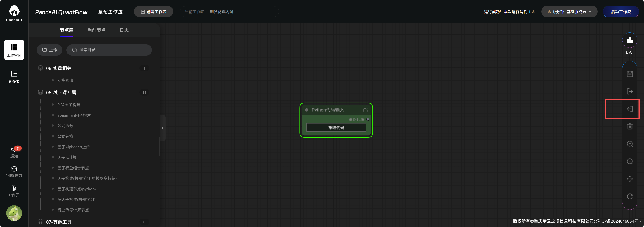Screen dimensions: 644x227
Task: Click the four-arrow move canvas icon
Action: tap(630, 179)
